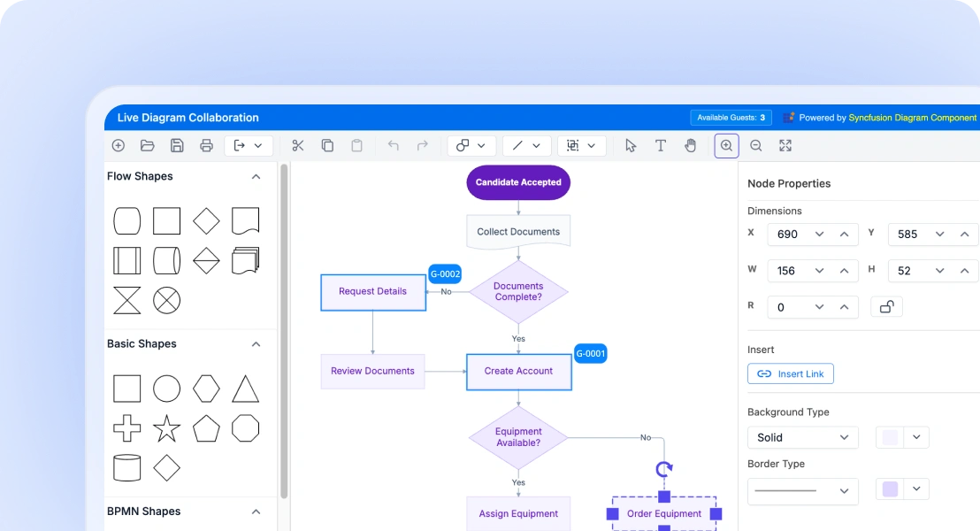The height and width of the screenshot is (531, 980).
Task: Click the New diagram plus icon
Action: coord(119,146)
